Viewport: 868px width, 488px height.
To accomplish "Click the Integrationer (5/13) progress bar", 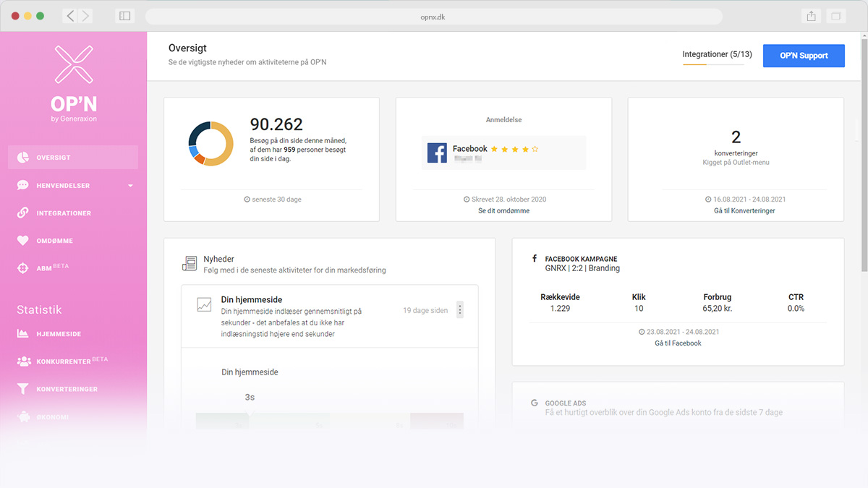I will click(x=712, y=64).
